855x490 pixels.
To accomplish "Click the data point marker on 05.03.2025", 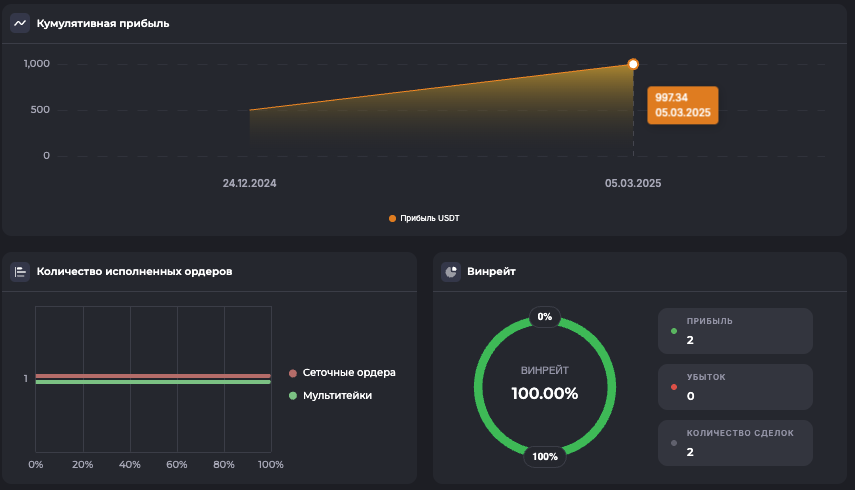I will pos(633,64).
